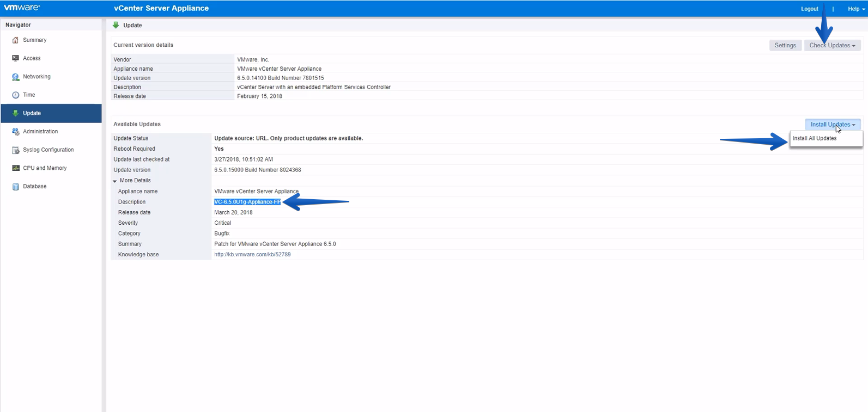Click the Update source URL status text
The width and height of the screenshot is (868, 412).
click(x=289, y=138)
